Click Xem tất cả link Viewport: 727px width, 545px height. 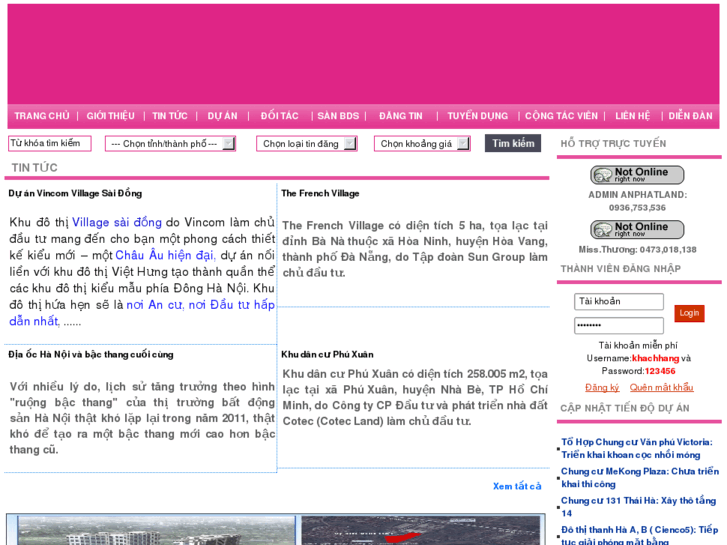point(517,487)
